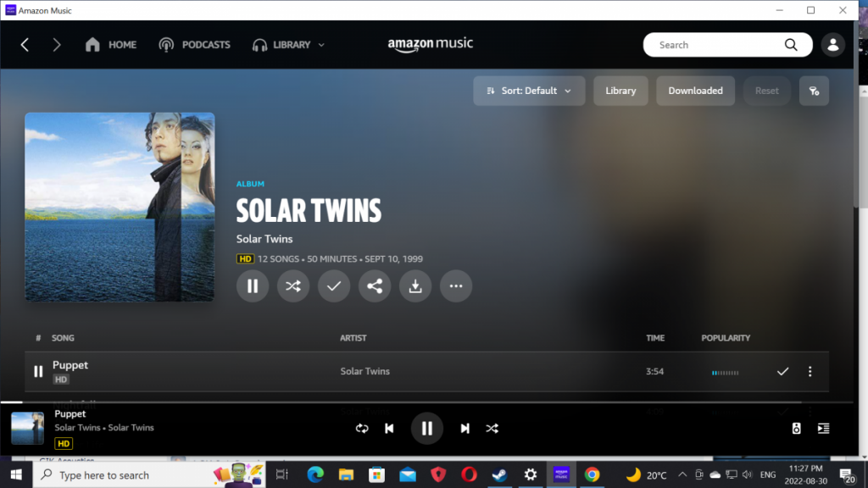Viewport: 868px width, 488px height.
Task: Open the Home page
Action: pos(111,45)
